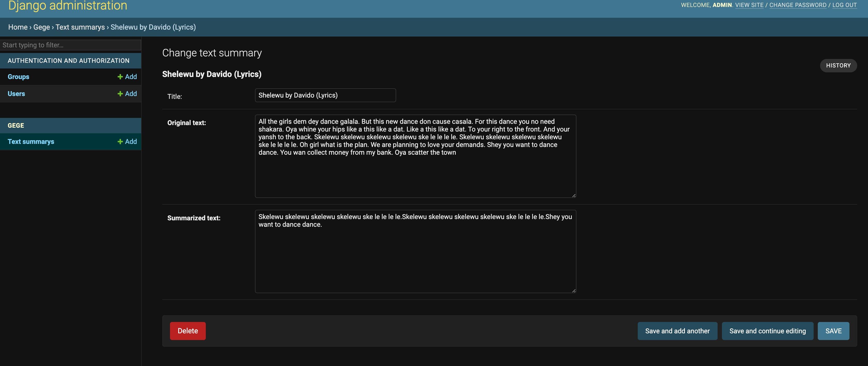
Task: Open the change password page
Action: (798, 5)
